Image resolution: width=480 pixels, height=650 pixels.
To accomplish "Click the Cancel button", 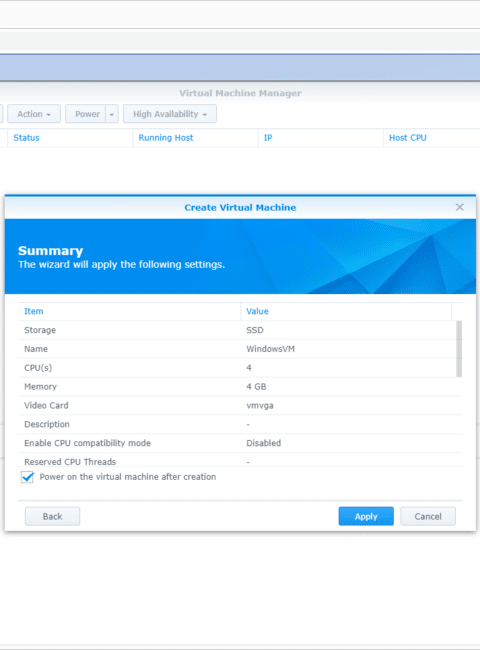I will click(x=428, y=517).
